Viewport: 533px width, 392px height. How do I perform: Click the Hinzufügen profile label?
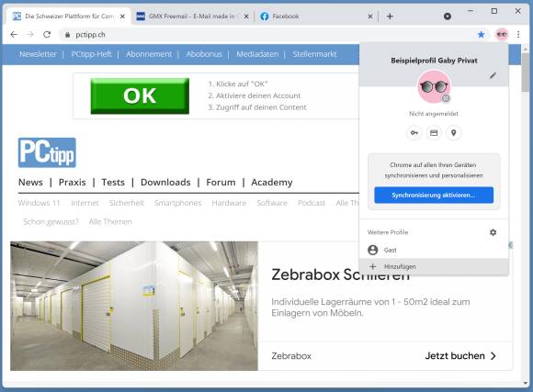click(x=400, y=266)
